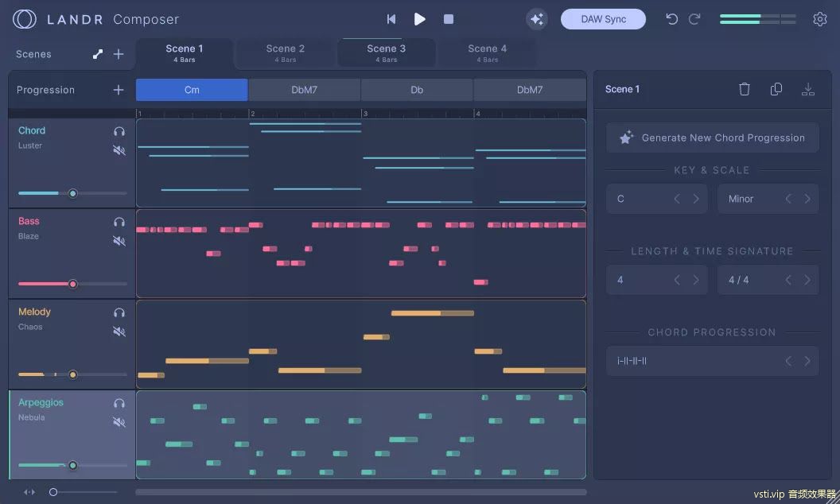Stop playback with the stop button
This screenshot has height=504, width=840.
pos(449,19)
